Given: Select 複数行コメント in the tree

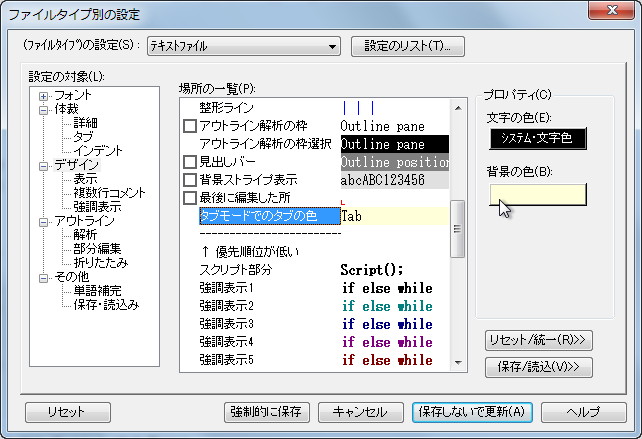Looking at the screenshot, I should click(x=109, y=192).
